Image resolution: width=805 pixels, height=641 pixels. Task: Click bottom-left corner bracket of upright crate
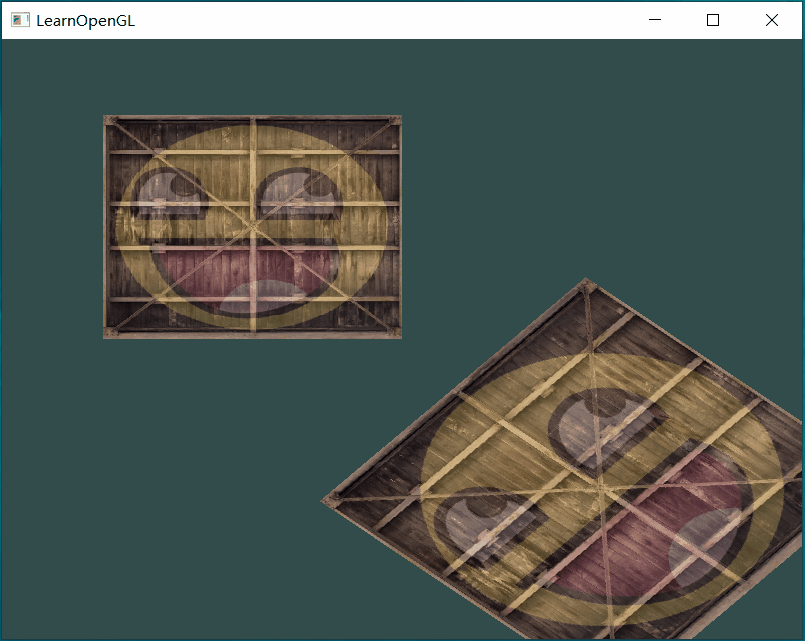[x=111, y=332]
